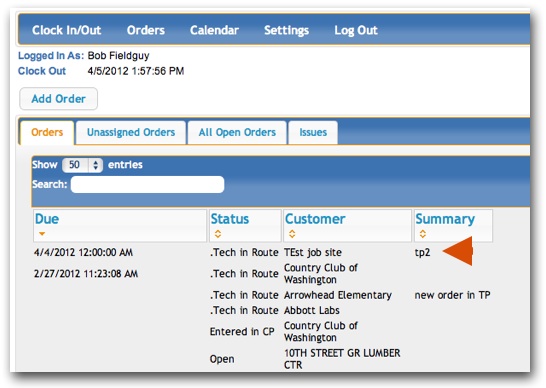Image resolution: width=546 pixels, height=388 pixels.
Task: Switch to the All Open Orders tab
Action: (x=237, y=132)
